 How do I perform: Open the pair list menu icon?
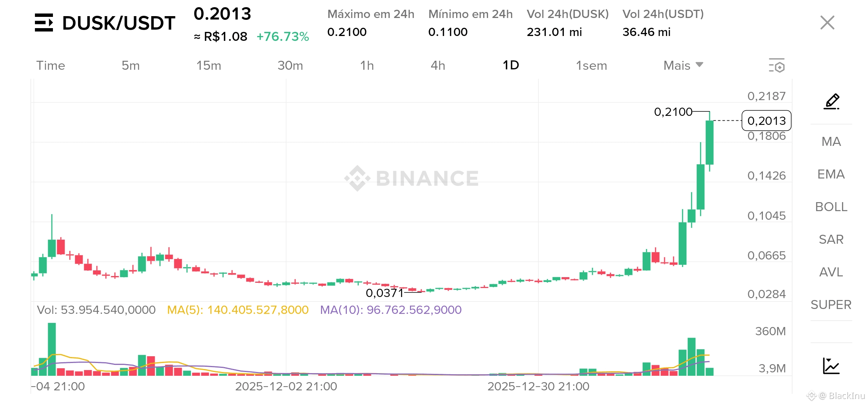[44, 22]
